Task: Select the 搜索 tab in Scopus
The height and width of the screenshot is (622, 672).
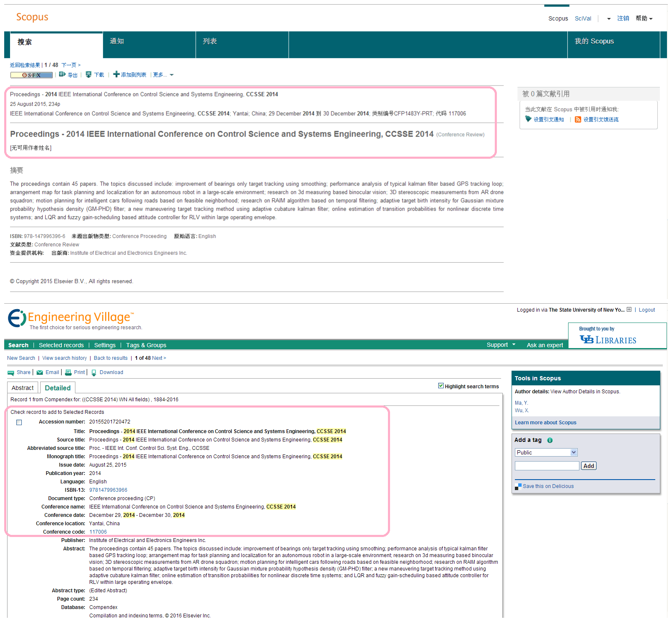Action: click(56, 45)
